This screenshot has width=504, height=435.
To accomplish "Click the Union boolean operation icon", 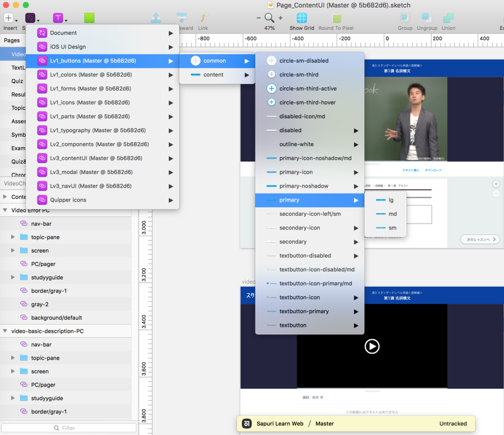I will 448,18.
